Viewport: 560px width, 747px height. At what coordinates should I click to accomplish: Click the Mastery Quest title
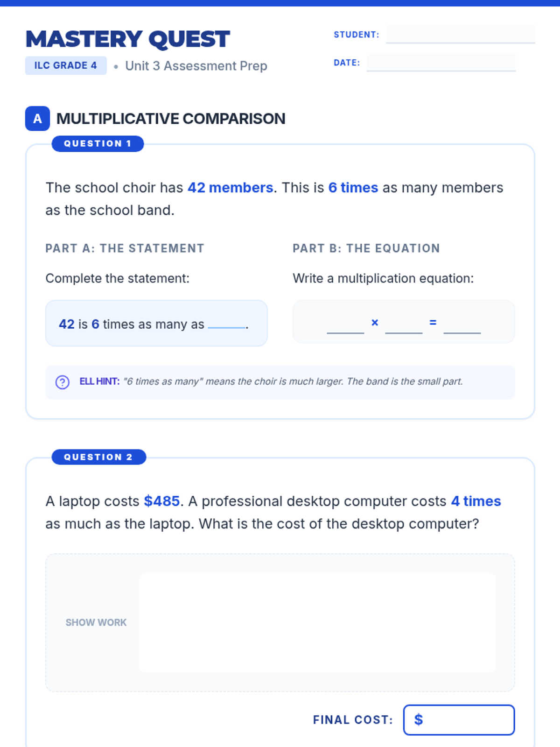click(128, 39)
